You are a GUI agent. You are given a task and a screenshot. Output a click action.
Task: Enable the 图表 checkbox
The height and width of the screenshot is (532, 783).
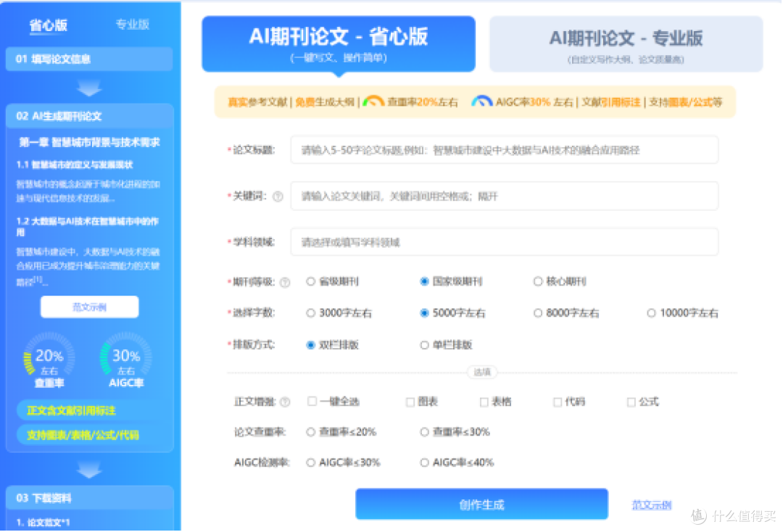(410, 402)
